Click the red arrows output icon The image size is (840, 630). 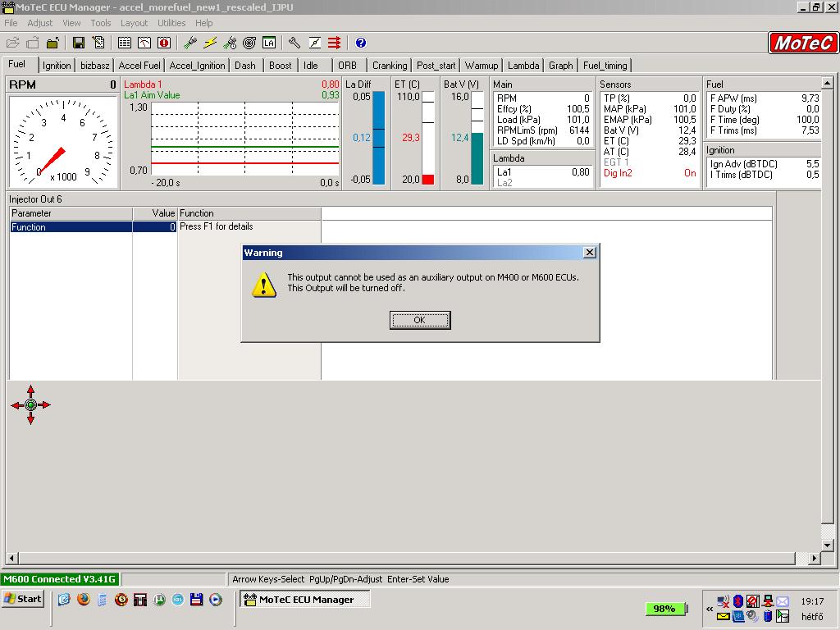(335, 43)
